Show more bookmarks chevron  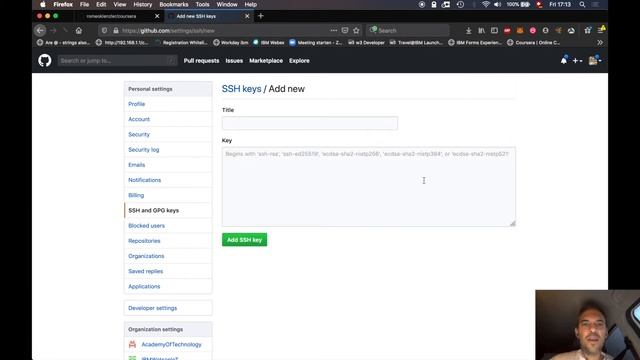[x=600, y=42]
